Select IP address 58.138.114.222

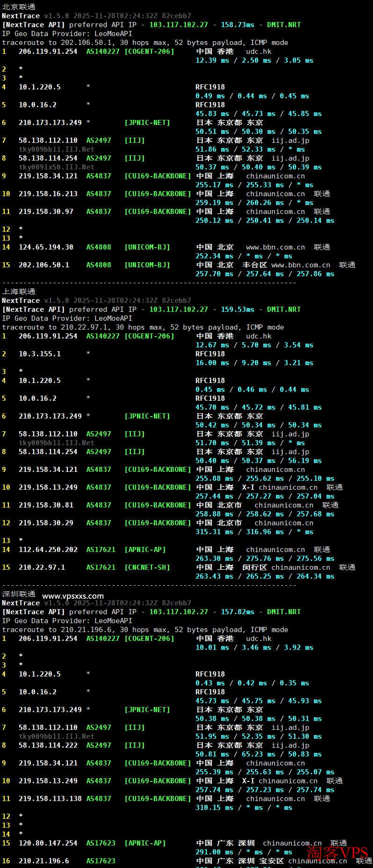click(48, 745)
